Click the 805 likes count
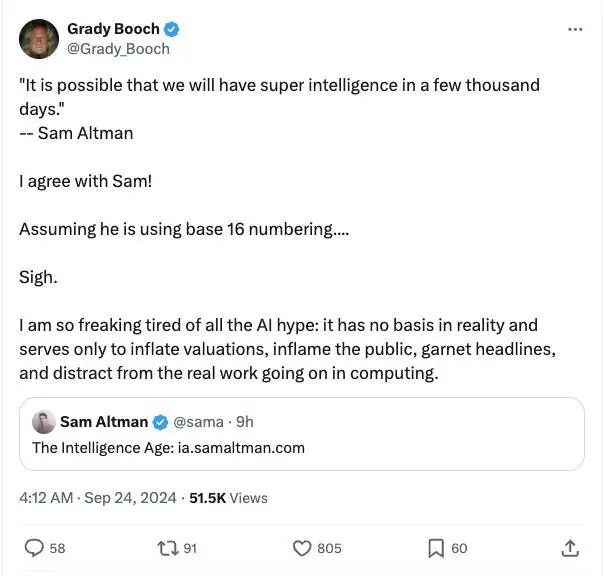604x576 pixels. [x=329, y=548]
